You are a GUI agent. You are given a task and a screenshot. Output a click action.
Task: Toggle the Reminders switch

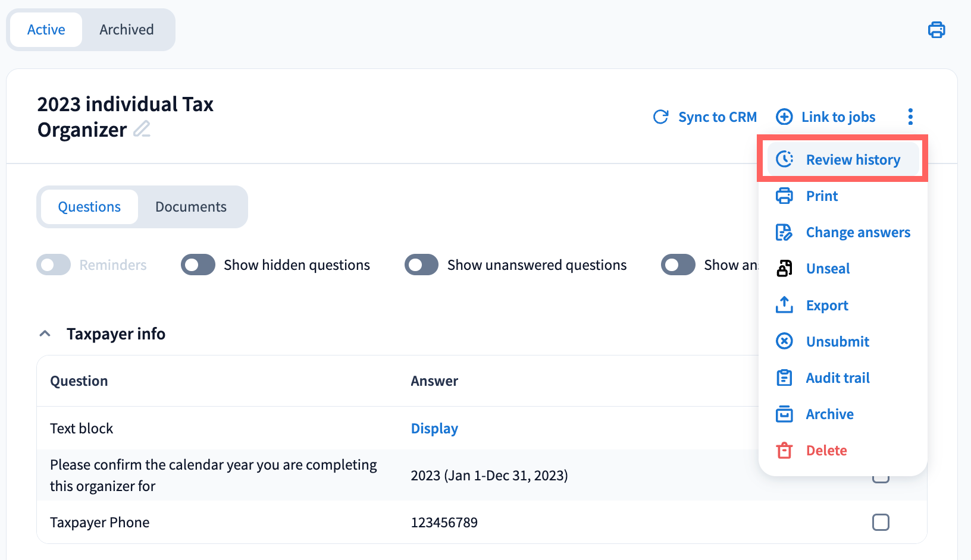(54, 265)
